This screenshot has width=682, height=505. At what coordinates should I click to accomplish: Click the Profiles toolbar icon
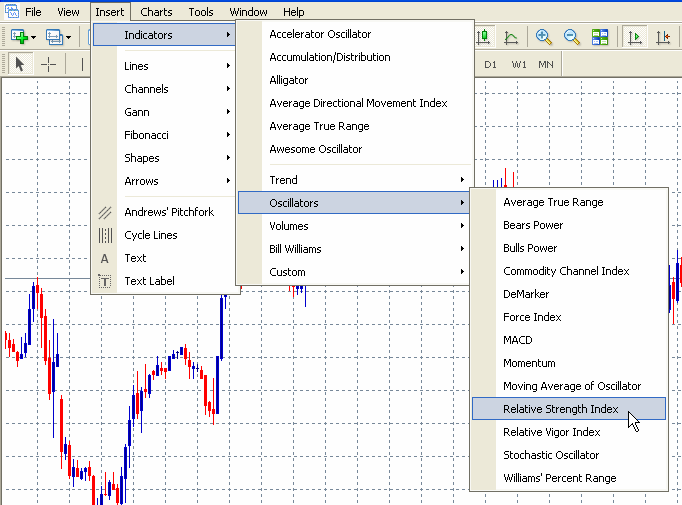(54, 37)
